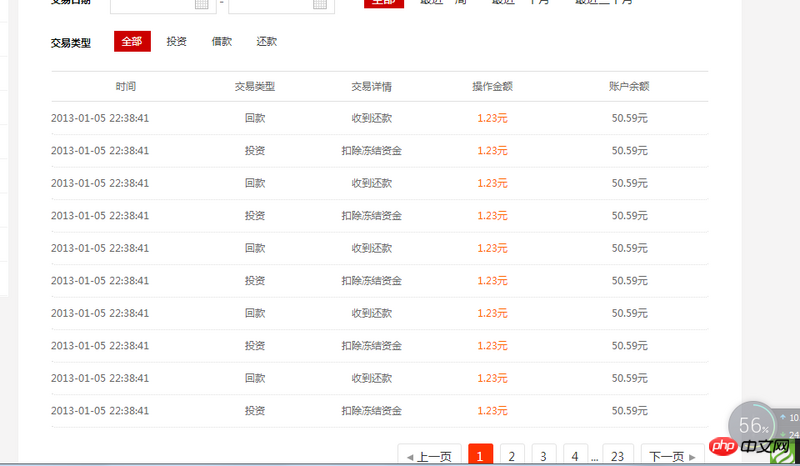This screenshot has width=800, height=466.
Task: Jump to last page 23
Action: [x=618, y=455]
